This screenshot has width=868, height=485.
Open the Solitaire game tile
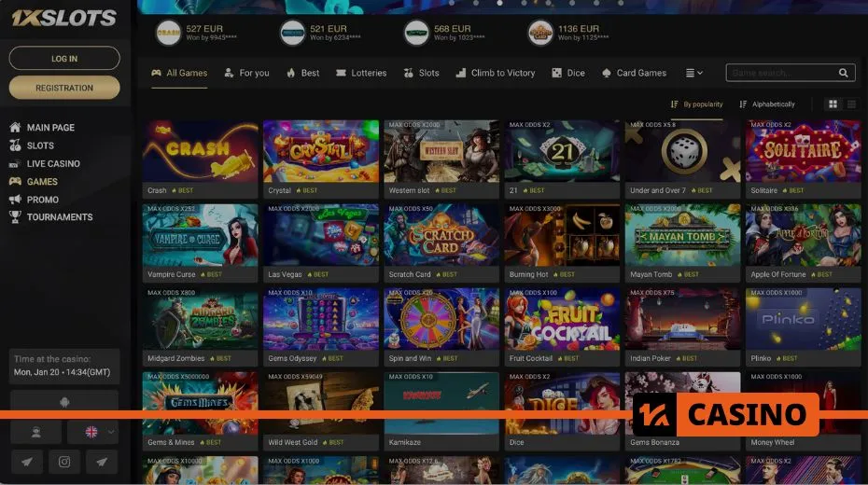click(804, 159)
